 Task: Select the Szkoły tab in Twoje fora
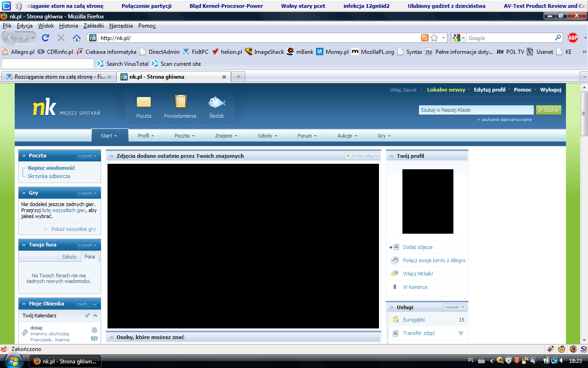69,257
